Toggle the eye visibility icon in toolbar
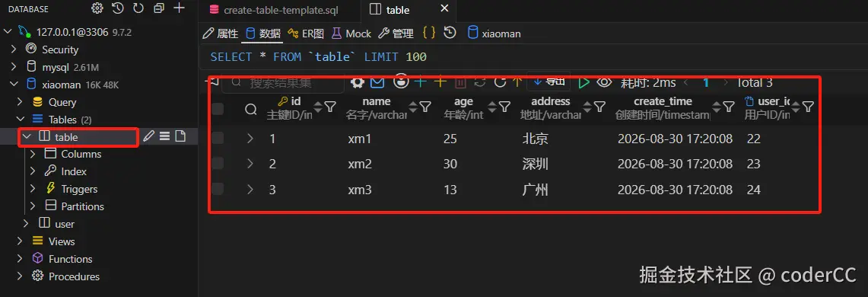868x297 pixels. click(x=604, y=82)
